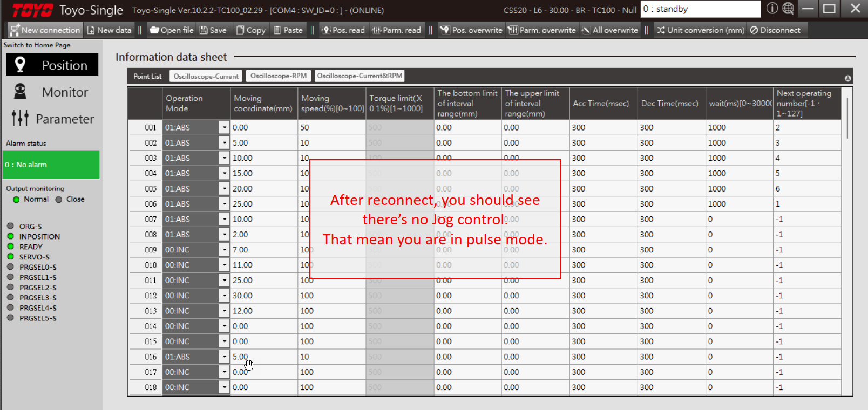Select Dec Time cell in row 015
This screenshot has width=868, height=410.
click(x=672, y=341)
